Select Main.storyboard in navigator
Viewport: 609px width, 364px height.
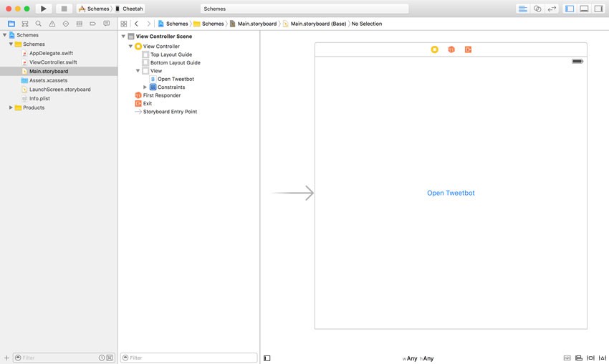tap(59, 71)
